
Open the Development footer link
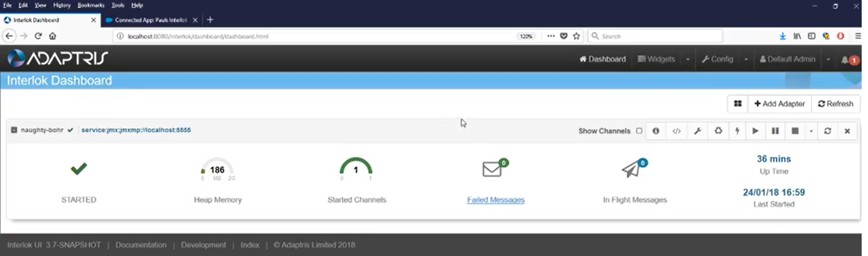coord(205,245)
